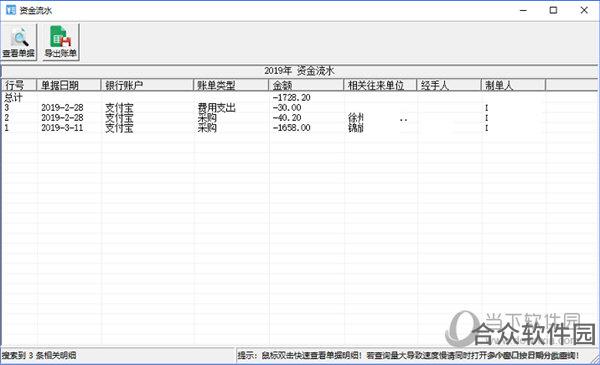Sort by the 账单类型 column header

231,85
